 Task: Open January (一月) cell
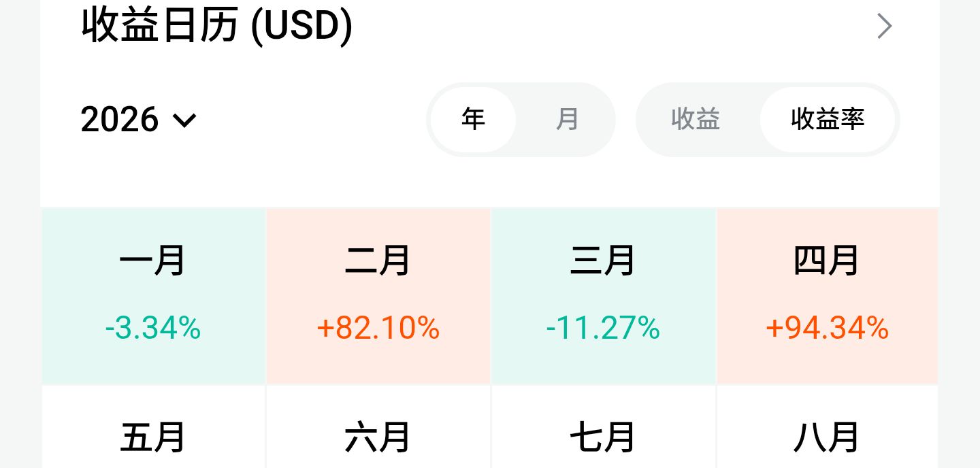[153, 261]
